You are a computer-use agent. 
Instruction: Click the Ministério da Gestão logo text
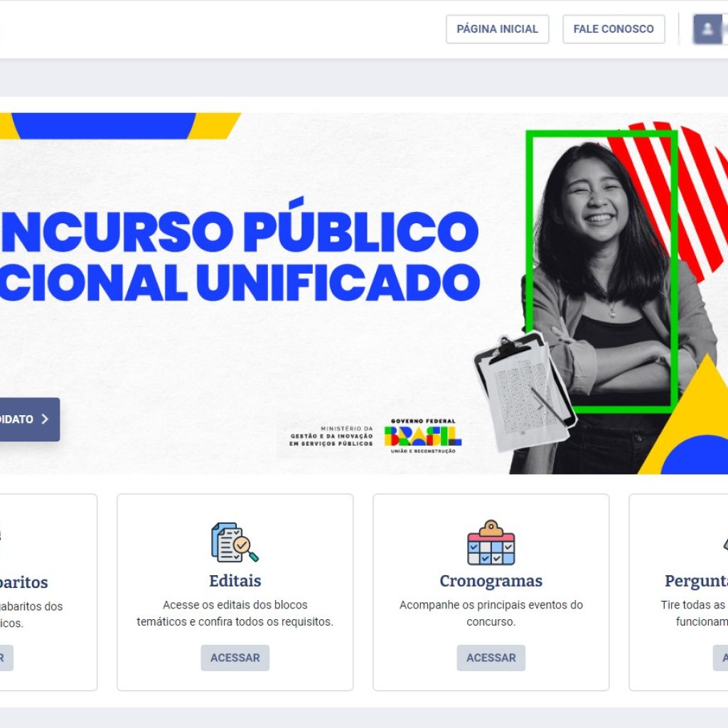tap(331, 436)
